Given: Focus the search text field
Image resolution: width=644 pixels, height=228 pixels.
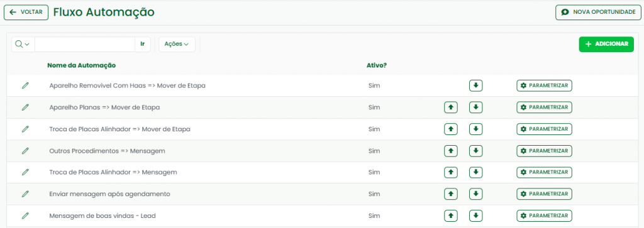Looking at the screenshot, I should pyautogui.click(x=85, y=45).
